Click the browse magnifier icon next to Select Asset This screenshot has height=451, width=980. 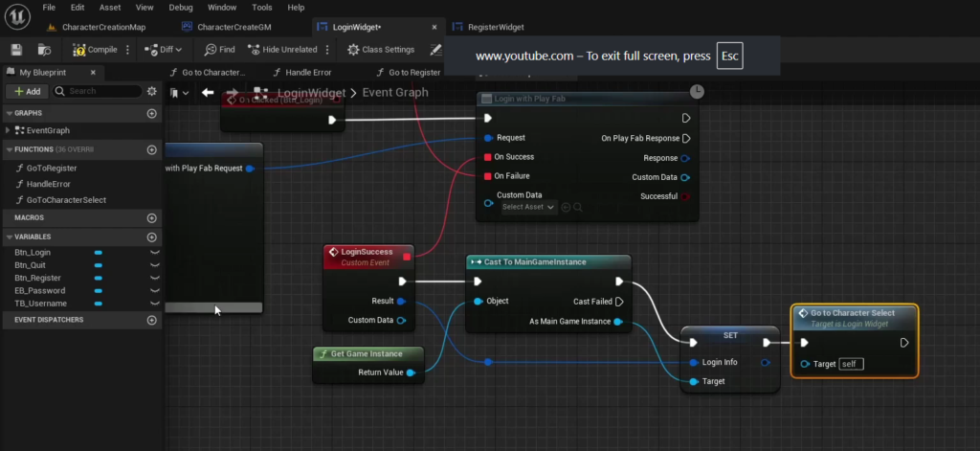point(577,207)
